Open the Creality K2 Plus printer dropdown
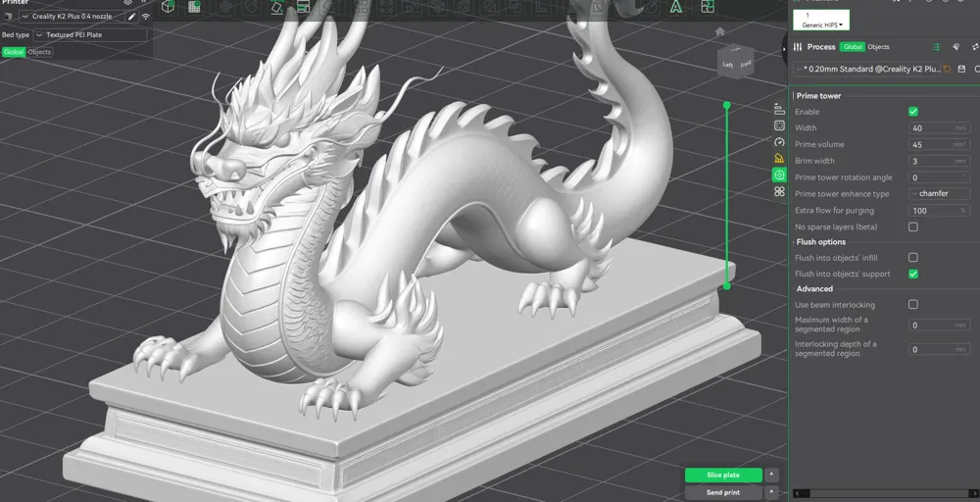The image size is (980, 502). [72, 17]
